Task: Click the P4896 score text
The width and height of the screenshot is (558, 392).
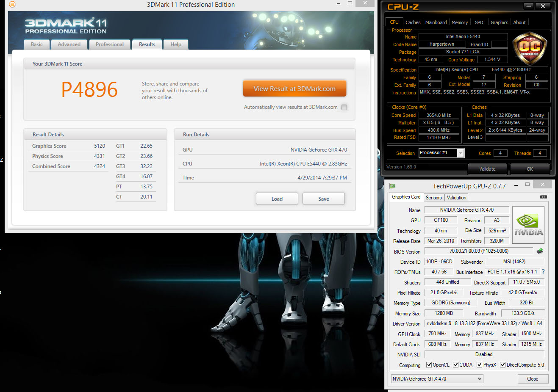Action: 89,90
